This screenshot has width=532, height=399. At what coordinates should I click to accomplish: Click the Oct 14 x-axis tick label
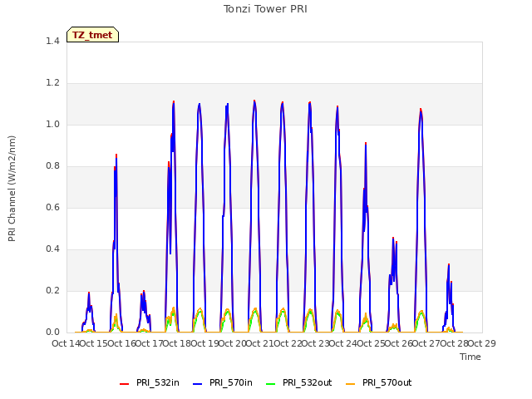tap(66, 343)
